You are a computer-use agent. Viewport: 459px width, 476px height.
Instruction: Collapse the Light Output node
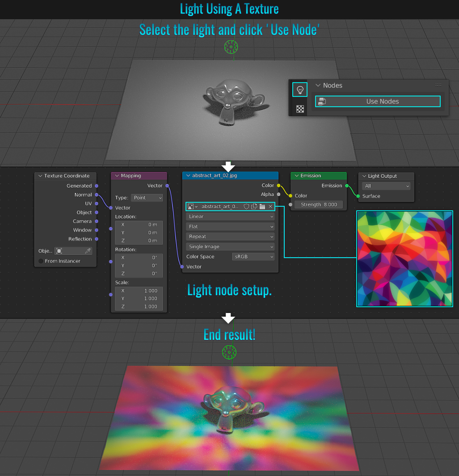[x=364, y=176]
